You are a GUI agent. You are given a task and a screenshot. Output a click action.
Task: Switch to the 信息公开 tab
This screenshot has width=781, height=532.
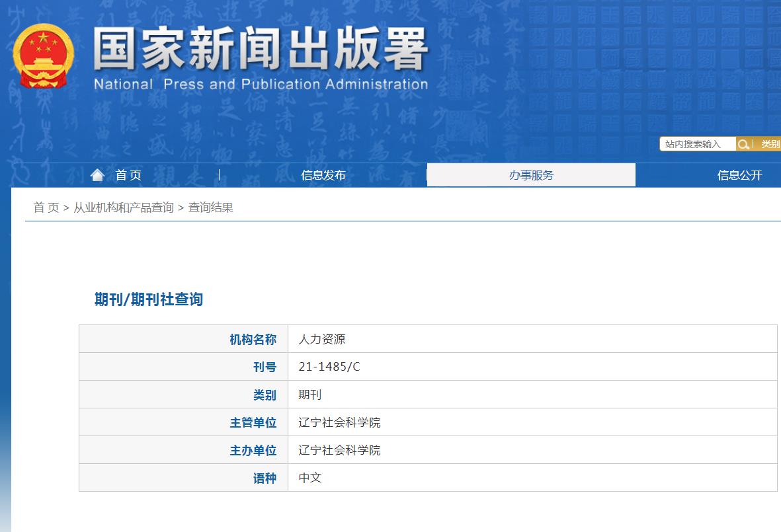click(739, 174)
